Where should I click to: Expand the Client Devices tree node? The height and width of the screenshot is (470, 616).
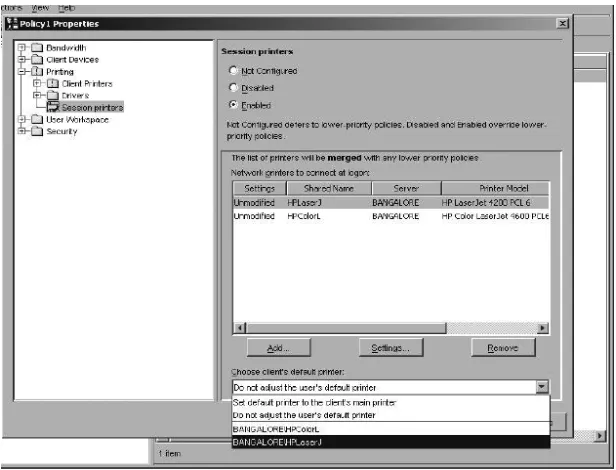coord(22,60)
